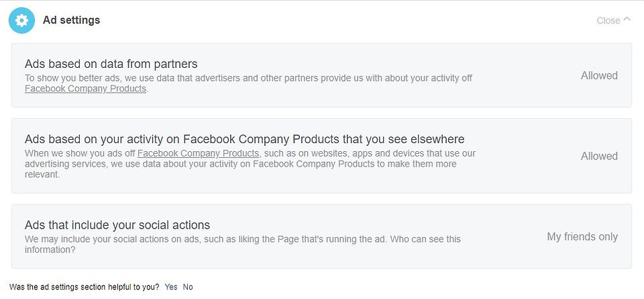The height and width of the screenshot is (299, 644).
Task: Collapse section using the Close chevron icon
Action: click(x=627, y=19)
